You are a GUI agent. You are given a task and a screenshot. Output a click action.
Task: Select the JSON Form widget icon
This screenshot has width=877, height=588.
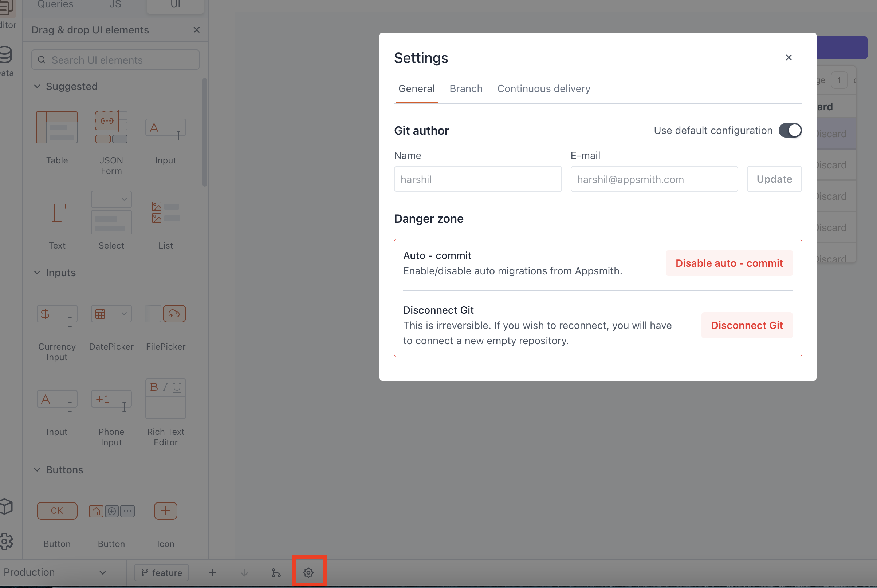(x=111, y=127)
